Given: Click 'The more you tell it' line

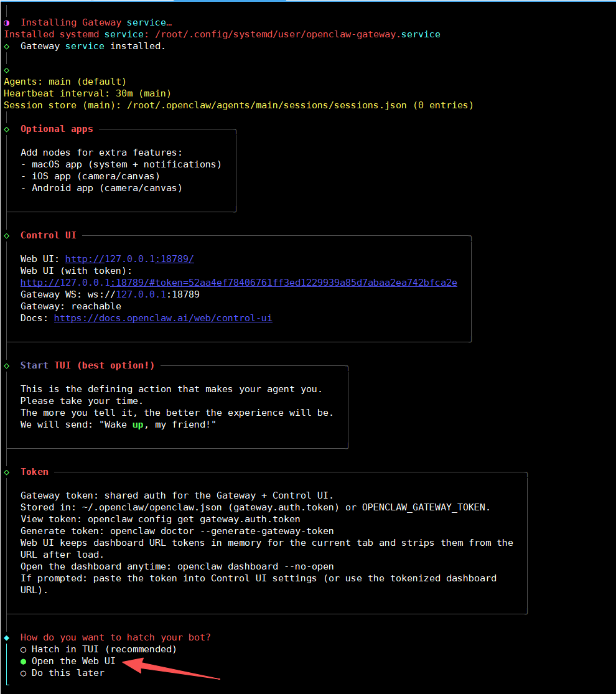Looking at the screenshot, I should click(177, 413).
